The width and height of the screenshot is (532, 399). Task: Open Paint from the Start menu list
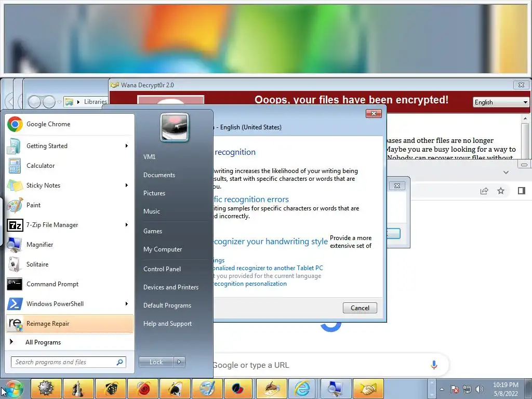(x=70, y=205)
